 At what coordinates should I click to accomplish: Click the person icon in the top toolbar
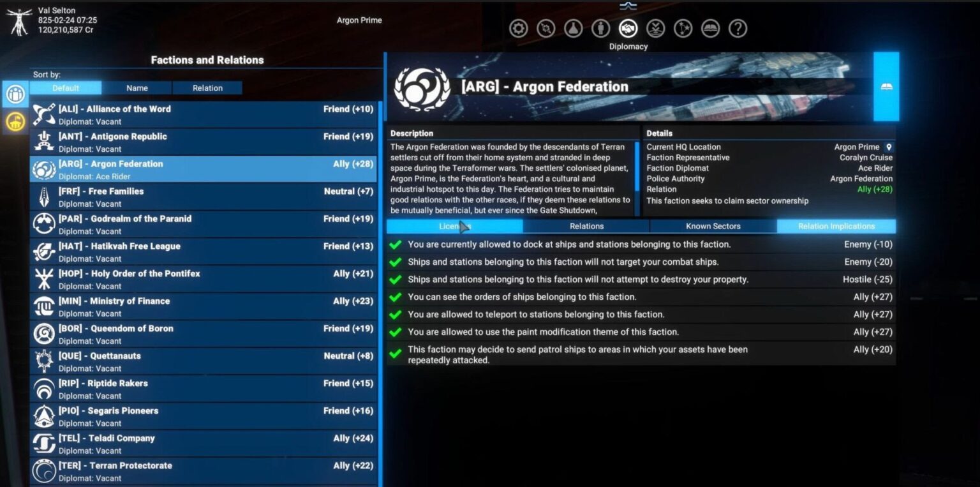point(601,28)
